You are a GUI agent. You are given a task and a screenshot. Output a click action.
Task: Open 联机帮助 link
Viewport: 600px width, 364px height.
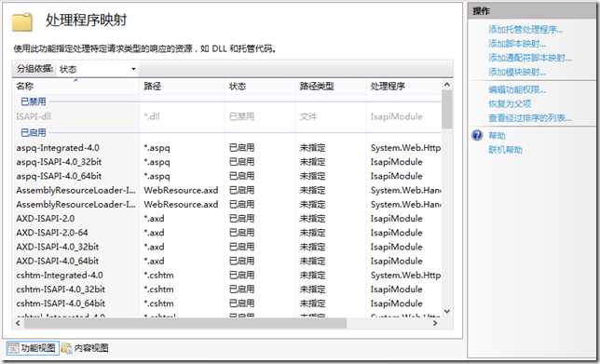[x=505, y=150]
